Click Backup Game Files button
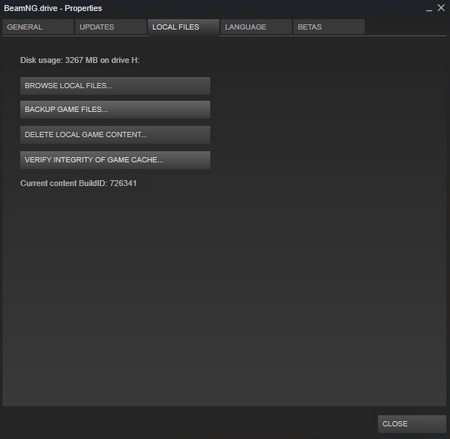 [x=115, y=110]
